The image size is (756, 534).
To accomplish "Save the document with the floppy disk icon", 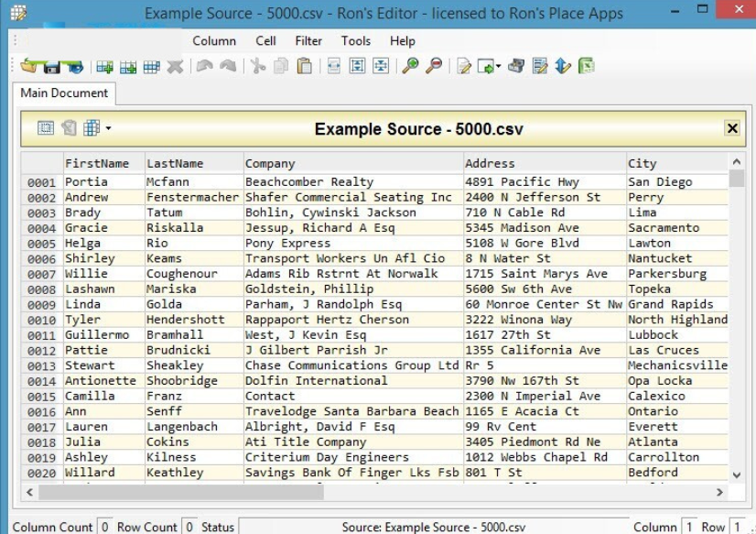I will (51, 67).
